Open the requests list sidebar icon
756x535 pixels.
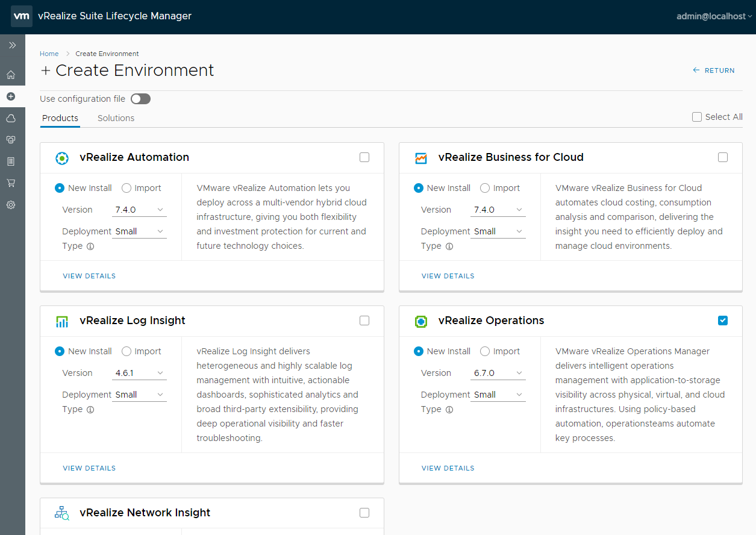(x=11, y=161)
